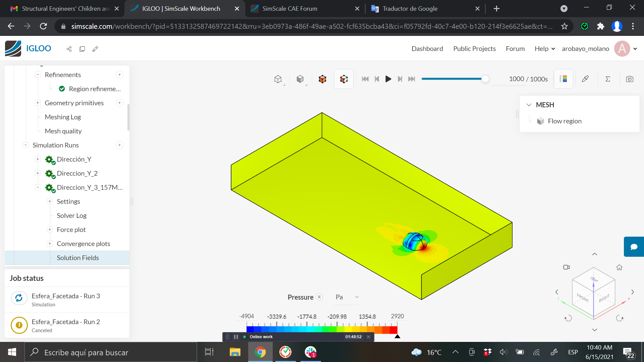This screenshot has height=362, width=644.
Task: Click the animation timeline slider handle
Action: tap(485, 79)
